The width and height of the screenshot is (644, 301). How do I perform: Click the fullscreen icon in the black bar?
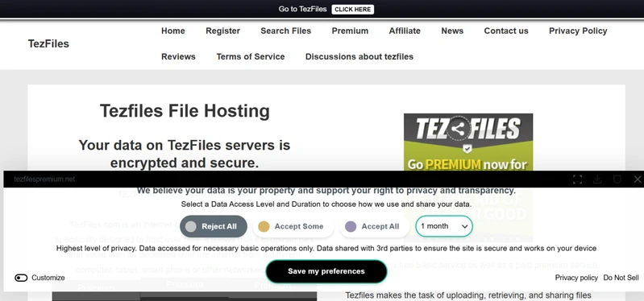577,179
